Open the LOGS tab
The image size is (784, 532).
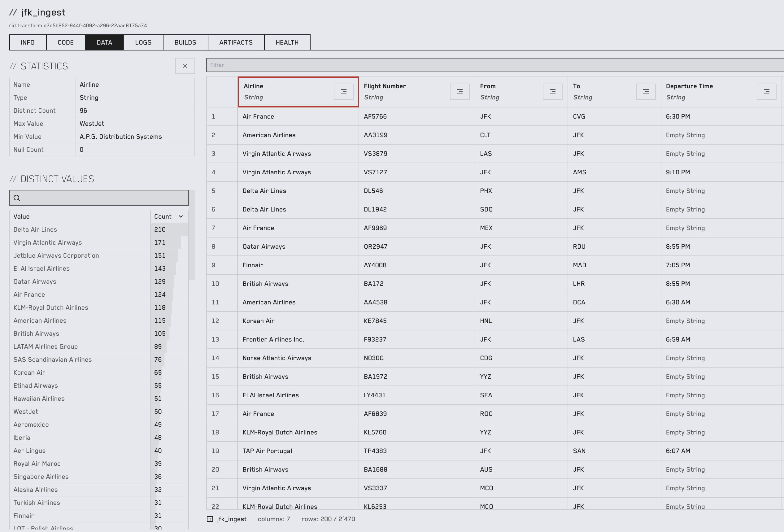[143, 42]
